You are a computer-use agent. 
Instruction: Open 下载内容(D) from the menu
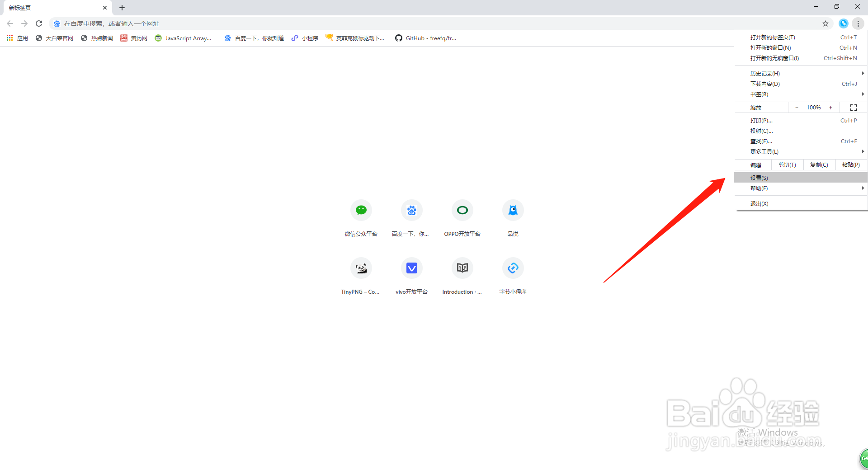click(801, 84)
